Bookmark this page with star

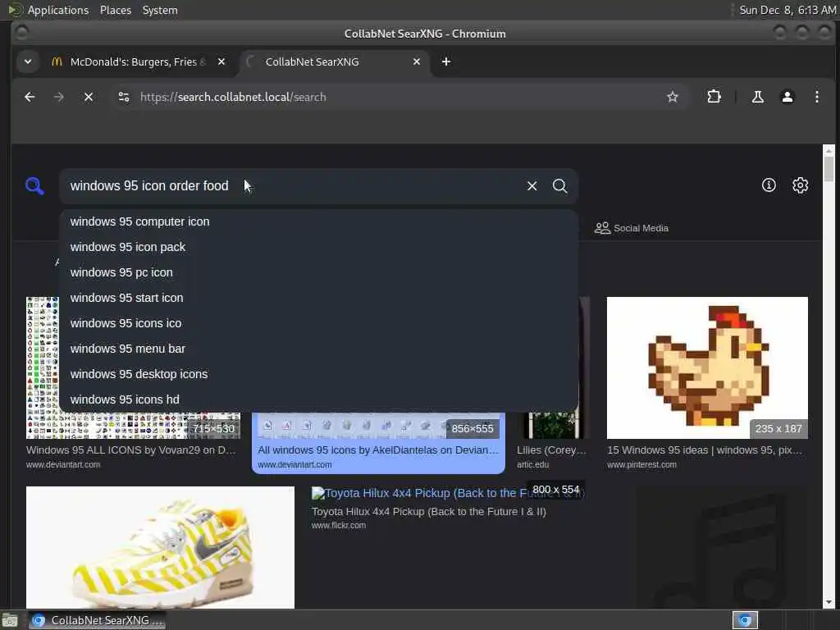coord(673,97)
